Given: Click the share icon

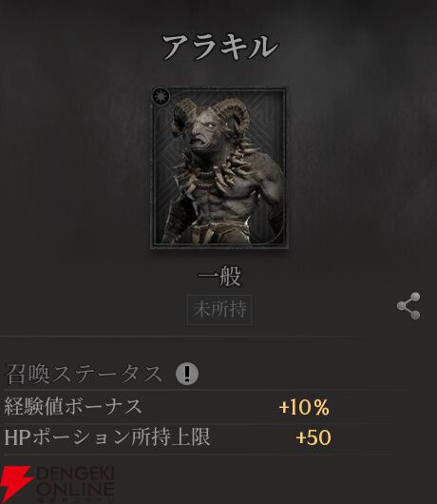Looking at the screenshot, I should (408, 305).
